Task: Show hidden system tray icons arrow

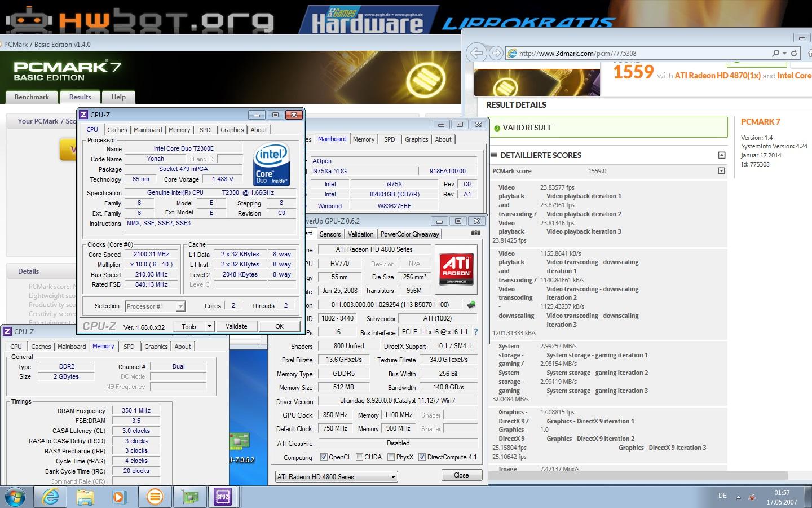Action: 738,497
